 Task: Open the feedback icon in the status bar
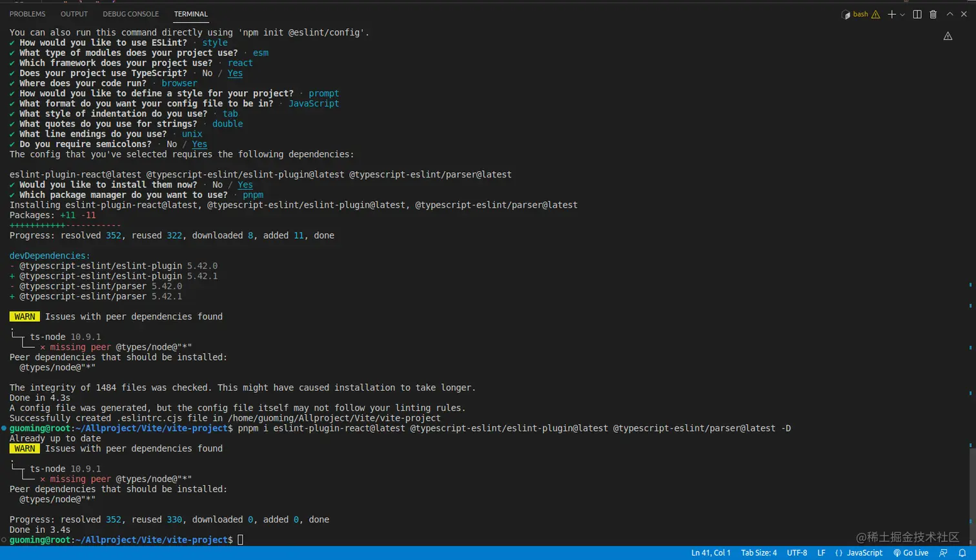(x=944, y=553)
